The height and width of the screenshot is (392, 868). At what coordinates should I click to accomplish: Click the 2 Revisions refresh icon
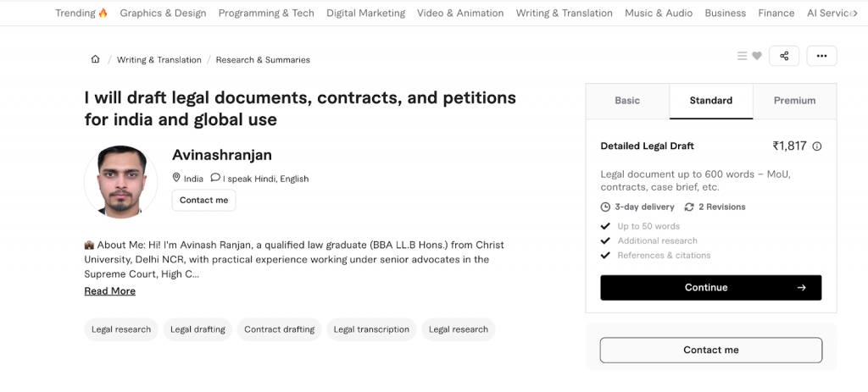(689, 207)
